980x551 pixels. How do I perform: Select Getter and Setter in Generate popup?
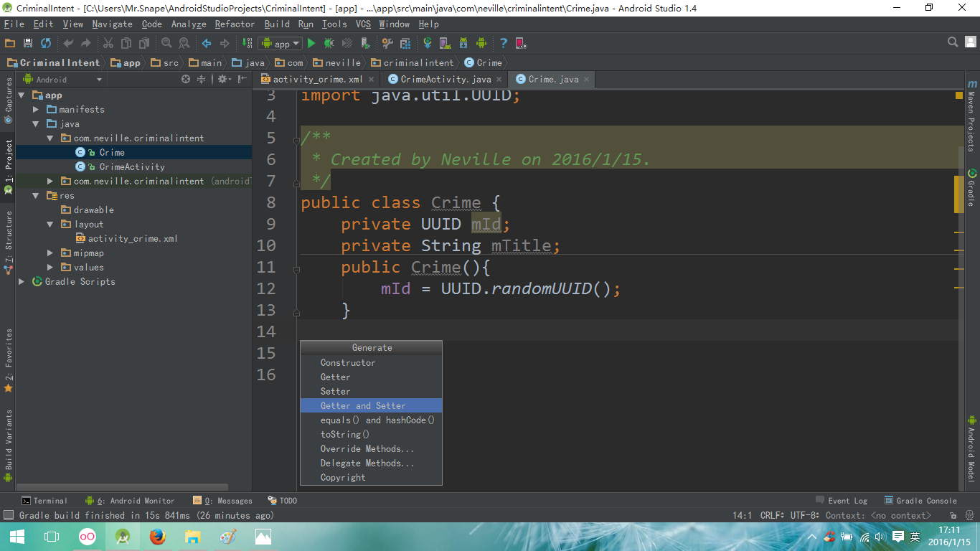pos(371,405)
